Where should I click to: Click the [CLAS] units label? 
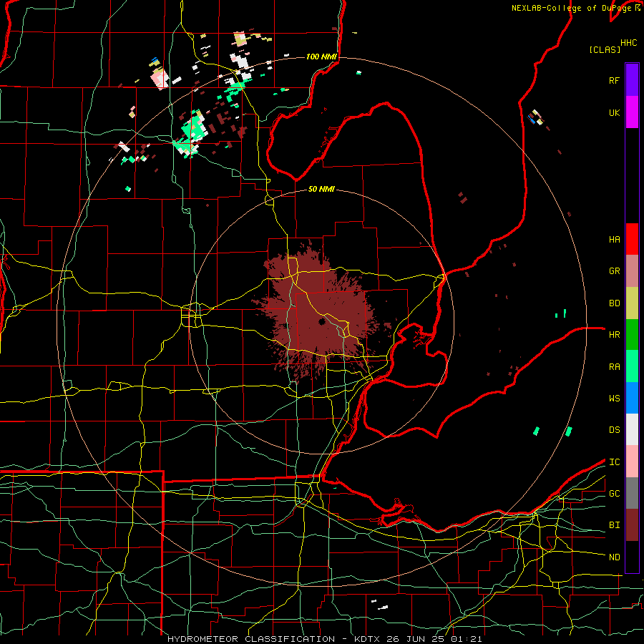pyautogui.click(x=605, y=49)
